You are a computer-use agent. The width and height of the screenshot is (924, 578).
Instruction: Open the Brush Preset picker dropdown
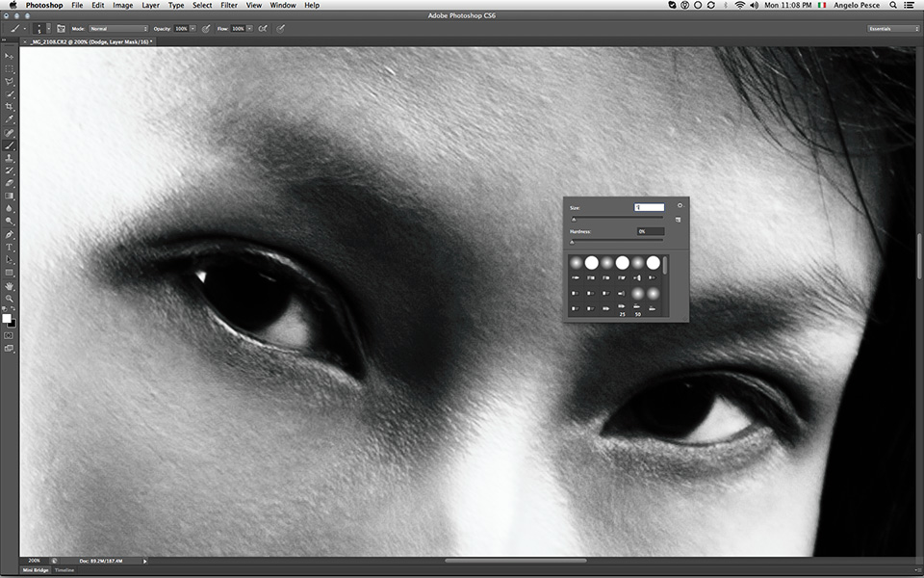click(48, 28)
